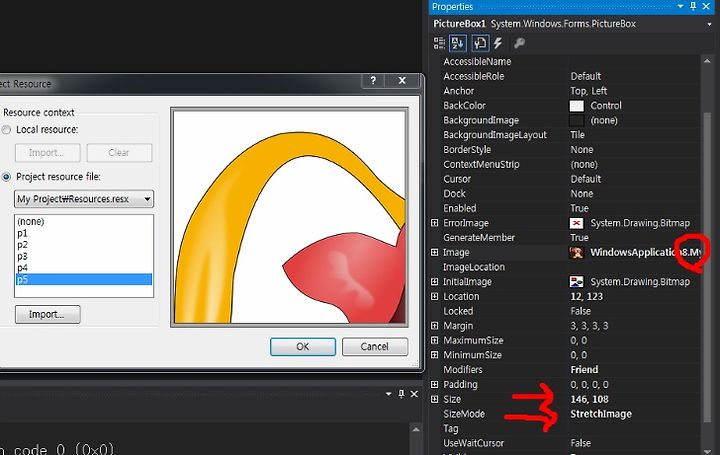Expand the Margin property
This screenshot has height=455, width=720.
(x=434, y=326)
